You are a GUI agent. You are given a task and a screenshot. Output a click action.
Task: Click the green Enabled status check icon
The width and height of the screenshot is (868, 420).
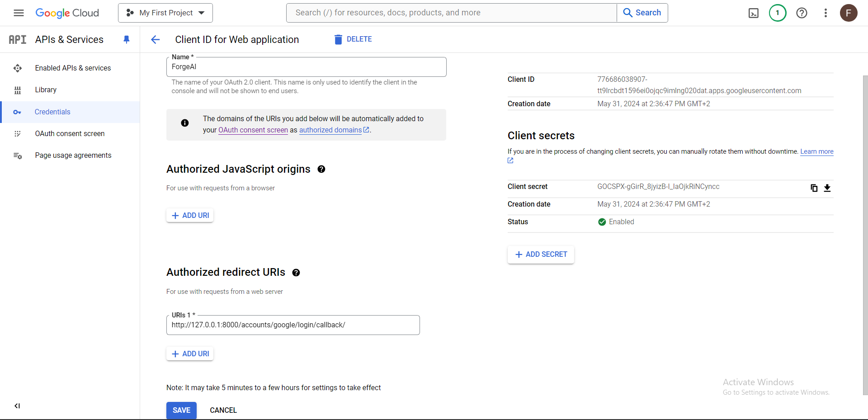click(602, 222)
